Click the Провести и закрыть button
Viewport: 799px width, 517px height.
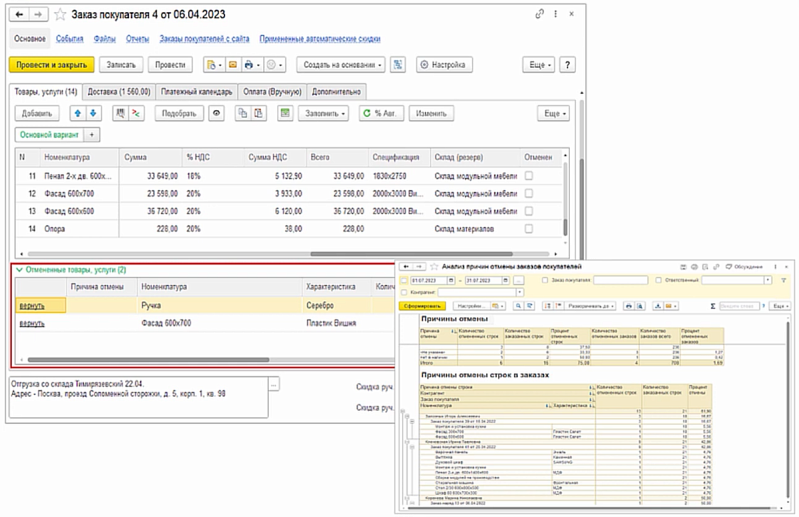click(x=51, y=65)
